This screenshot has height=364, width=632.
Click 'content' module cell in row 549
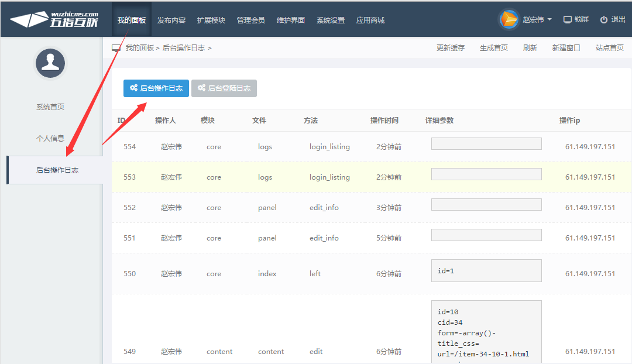pos(219,352)
